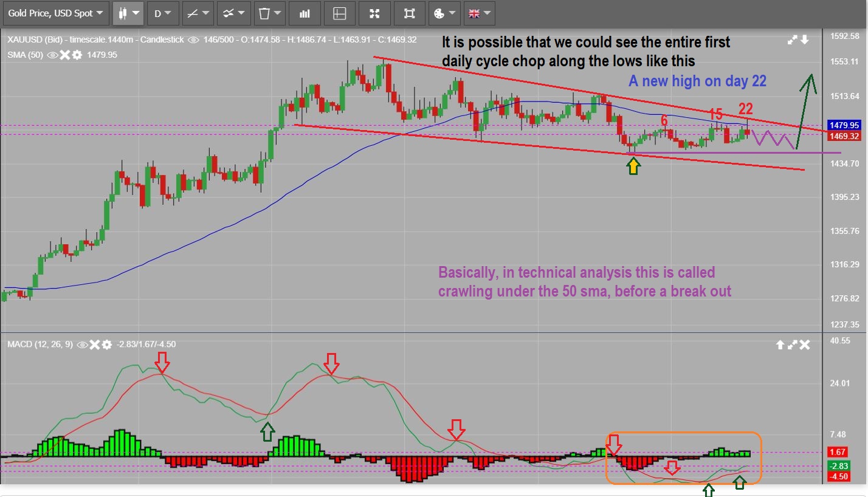Open the line drawing tools dropdown
The width and height of the screenshot is (868, 497).
coord(198,13)
